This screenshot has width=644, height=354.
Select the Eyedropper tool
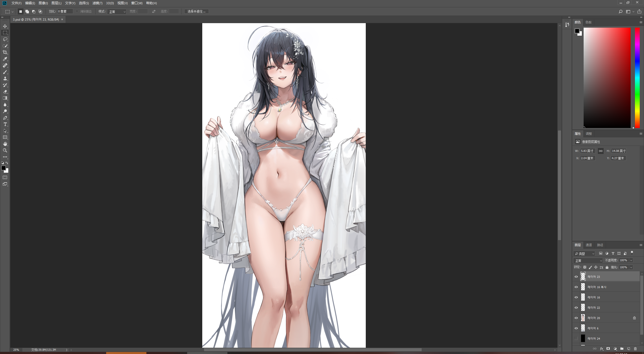(x=5, y=59)
